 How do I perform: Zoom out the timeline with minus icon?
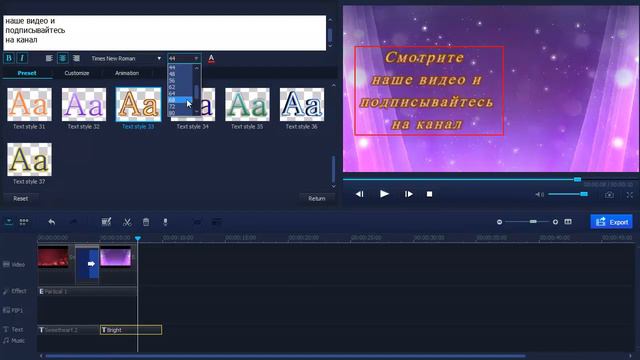click(x=499, y=222)
